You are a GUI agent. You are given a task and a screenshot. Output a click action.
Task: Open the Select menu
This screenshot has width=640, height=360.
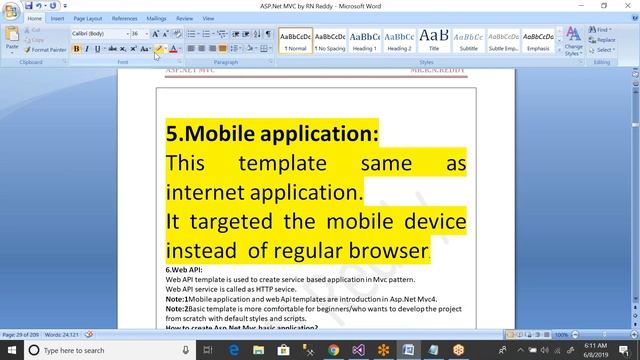pos(602,50)
